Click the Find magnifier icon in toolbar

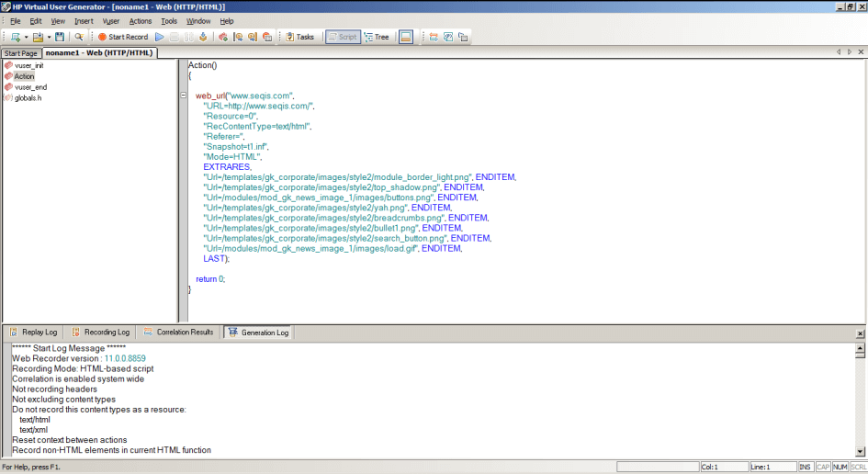(79, 37)
